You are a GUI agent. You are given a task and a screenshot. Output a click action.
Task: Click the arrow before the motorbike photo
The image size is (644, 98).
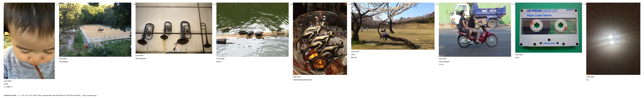pyautogui.click(x=437, y=4)
